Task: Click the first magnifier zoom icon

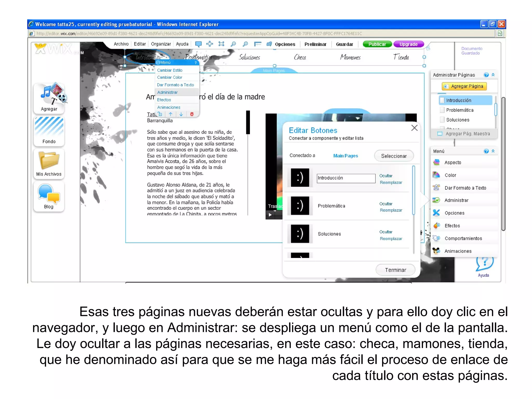Action: tap(233, 44)
